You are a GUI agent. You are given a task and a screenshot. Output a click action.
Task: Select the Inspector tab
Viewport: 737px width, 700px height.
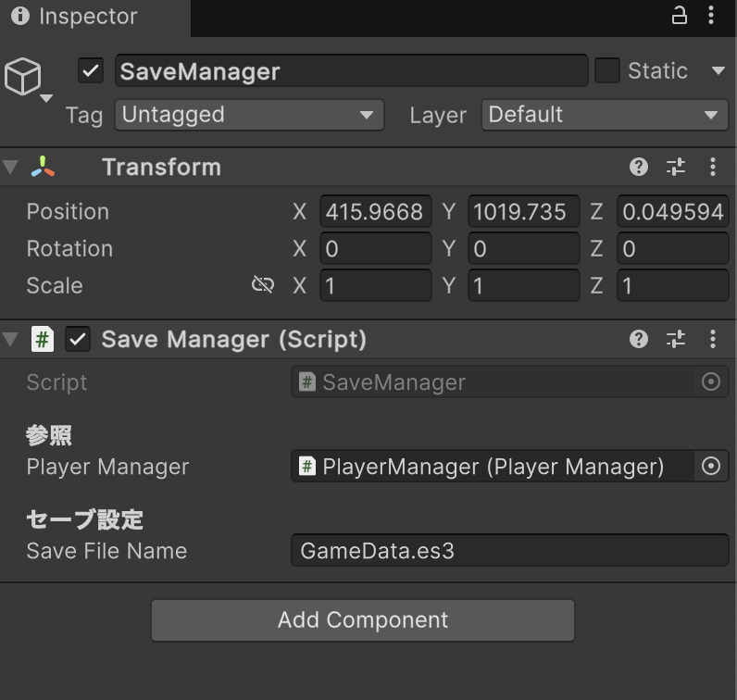pos(75,17)
